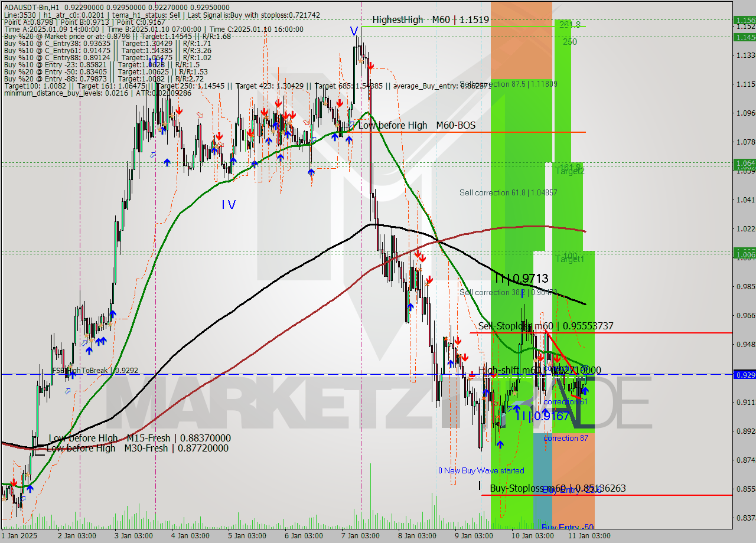Click the '7 Jan 03:00' date on the time axis
The height and width of the screenshot is (543, 756).
(360, 535)
